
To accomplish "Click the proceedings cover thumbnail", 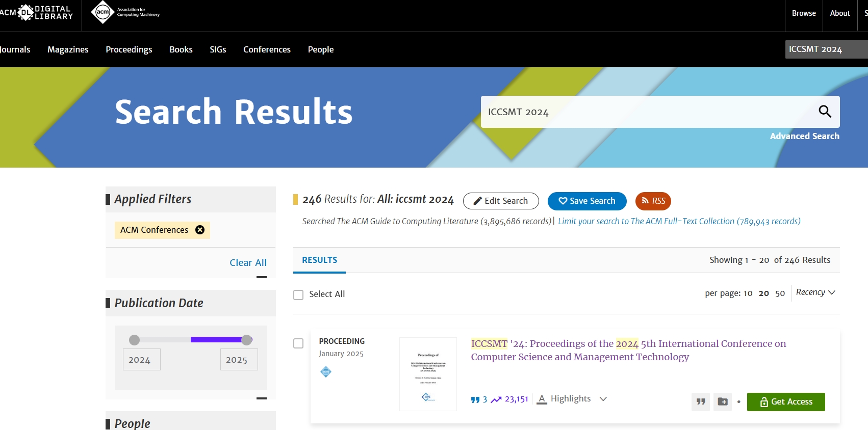I will 428,374.
